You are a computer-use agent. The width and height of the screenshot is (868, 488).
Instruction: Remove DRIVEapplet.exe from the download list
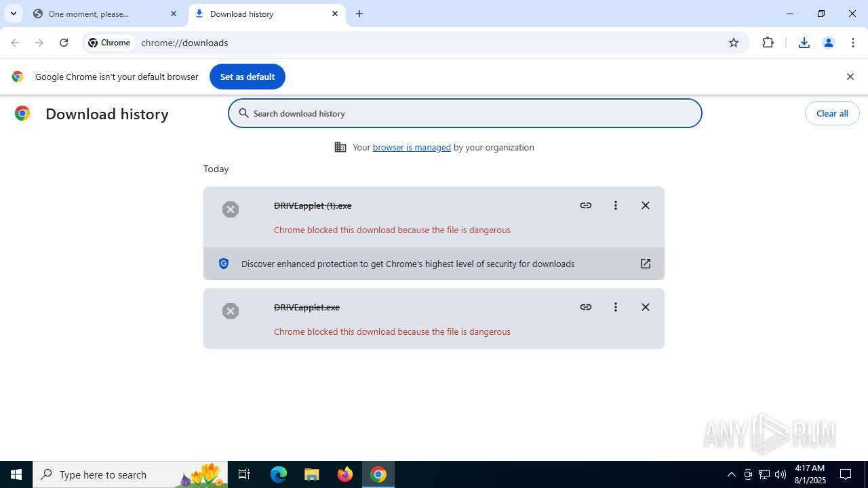646,307
